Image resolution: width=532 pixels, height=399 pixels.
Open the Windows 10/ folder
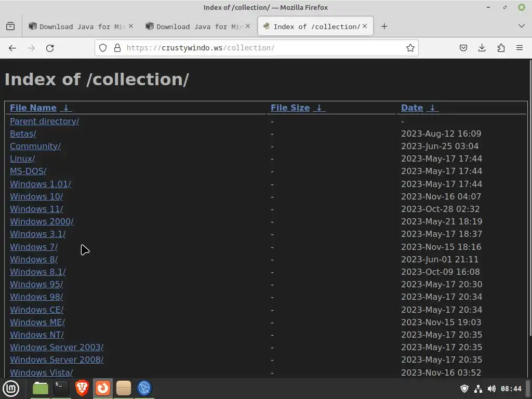point(36,196)
